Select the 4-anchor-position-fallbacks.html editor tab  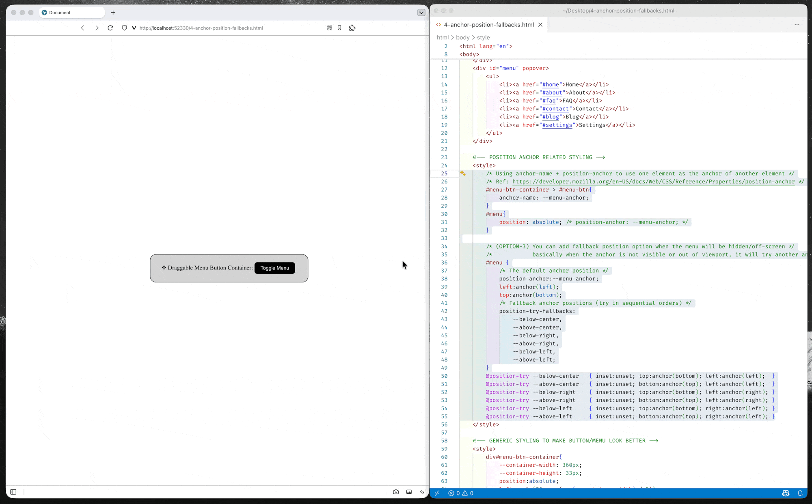(x=488, y=25)
